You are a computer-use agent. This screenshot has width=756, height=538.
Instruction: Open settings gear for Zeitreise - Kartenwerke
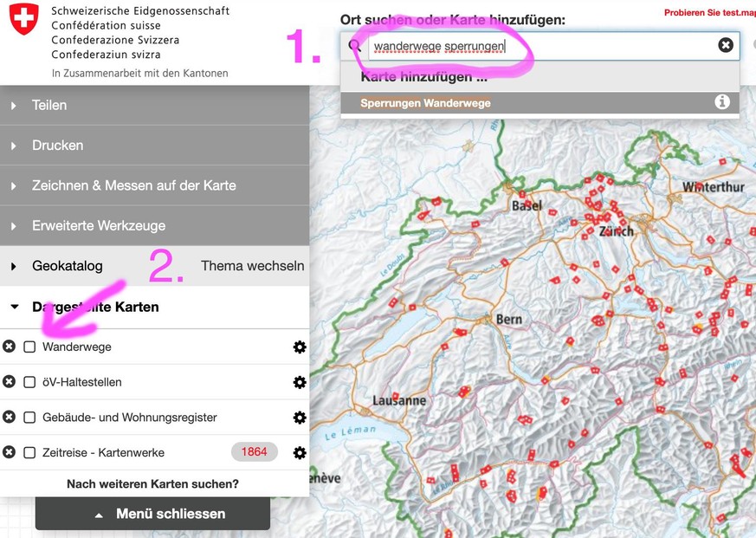[x=300, y=452]
